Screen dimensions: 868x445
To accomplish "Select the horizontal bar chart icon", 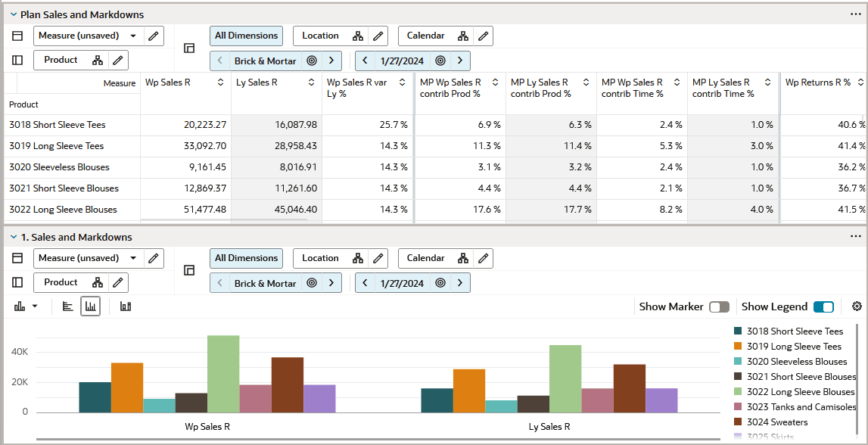I will pyautogui.click(x=67, y=307).
